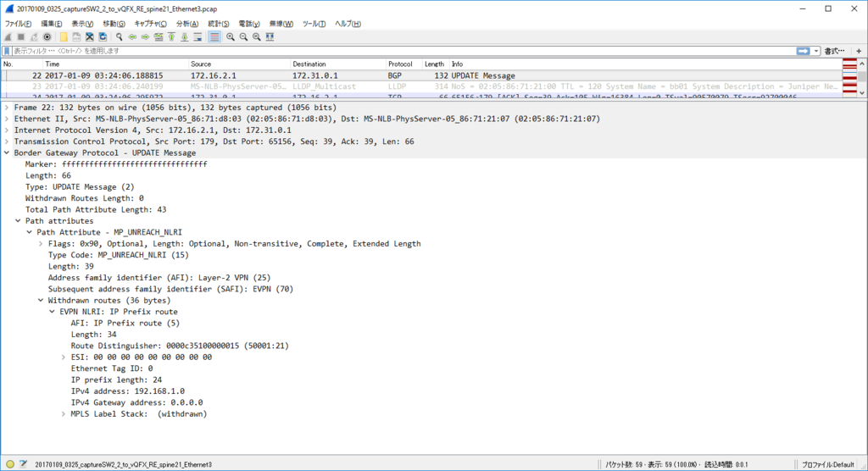The image size is (868, 471).
Task: Save the capture file icon
Action: [76, 37]
